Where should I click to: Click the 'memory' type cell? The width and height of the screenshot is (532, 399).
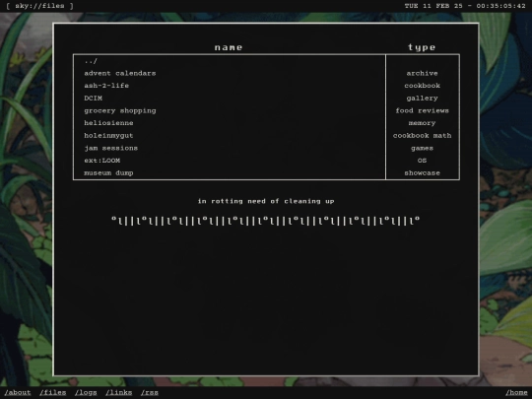[422, 123]
